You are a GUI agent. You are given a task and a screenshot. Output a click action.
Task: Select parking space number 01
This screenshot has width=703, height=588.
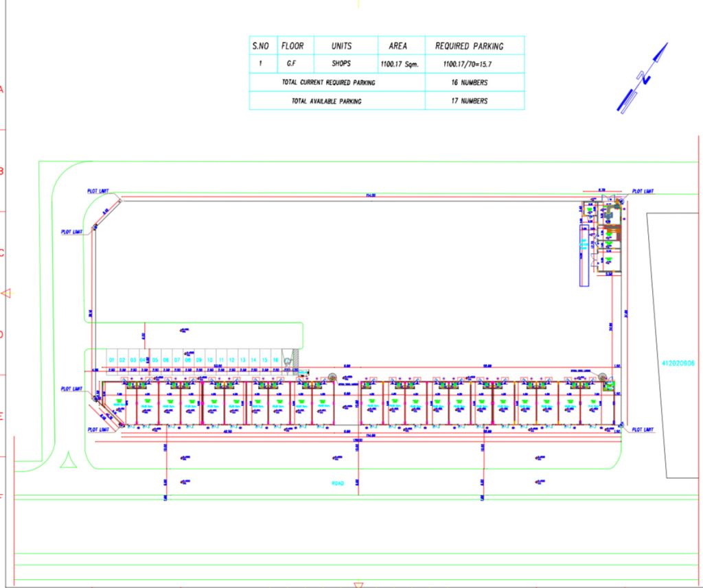tap(111, 360)
